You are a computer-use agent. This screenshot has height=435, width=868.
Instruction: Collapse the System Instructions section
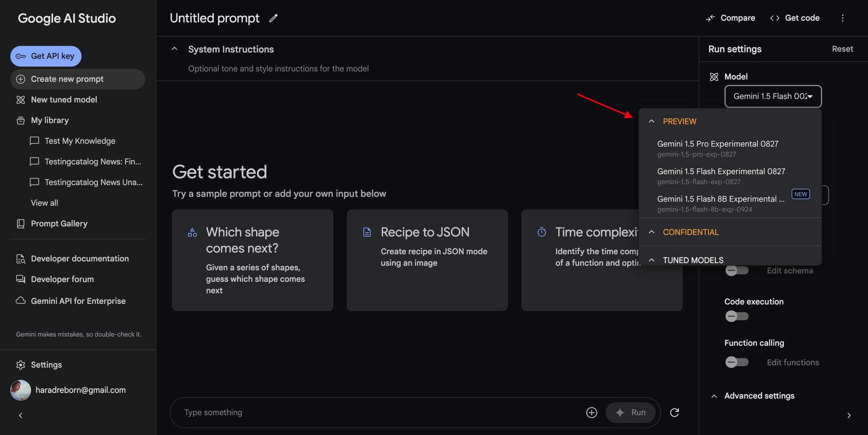point(174,49)
